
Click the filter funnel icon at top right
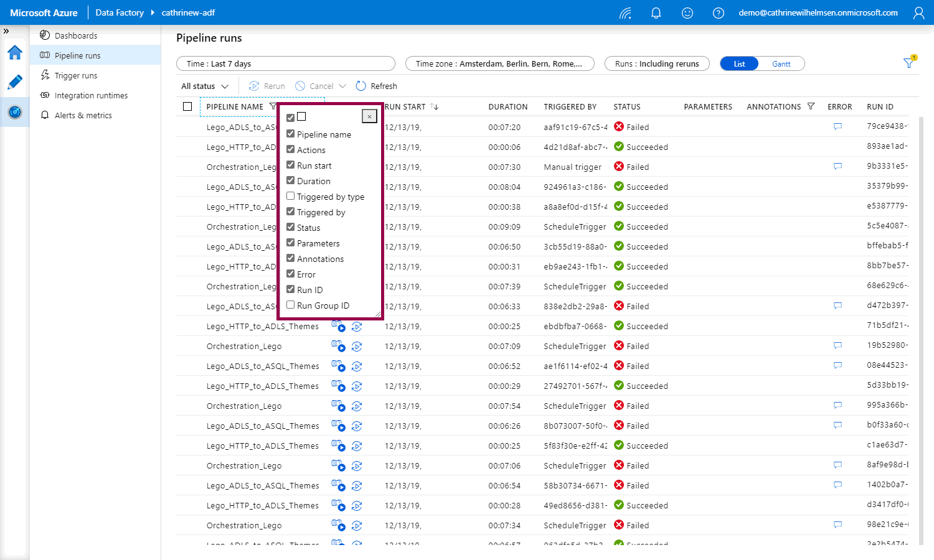tap(909, 63)
